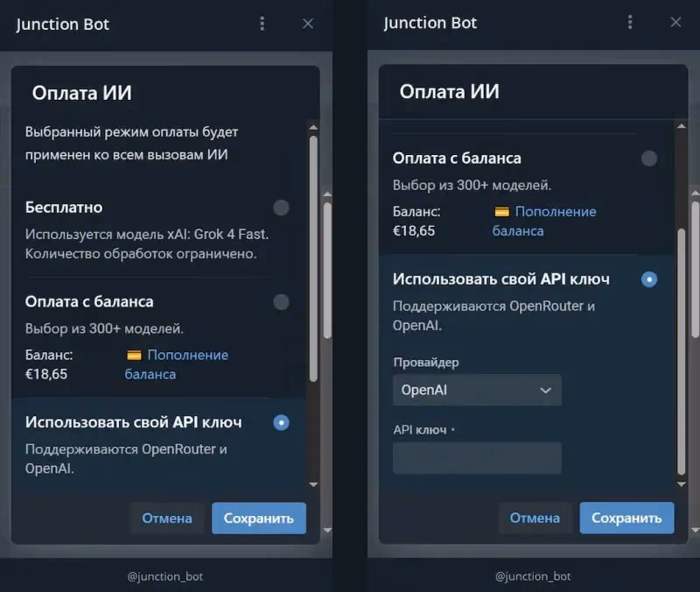Click @junction_bot label under left window
Screen dimensions: 700x592
tap(165, 576)
